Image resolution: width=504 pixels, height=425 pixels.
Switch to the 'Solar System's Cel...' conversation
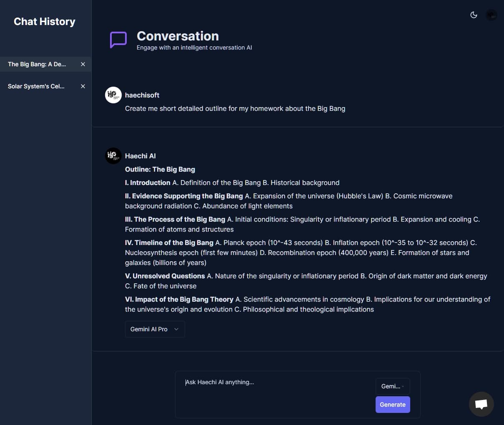tap(36, 86)
